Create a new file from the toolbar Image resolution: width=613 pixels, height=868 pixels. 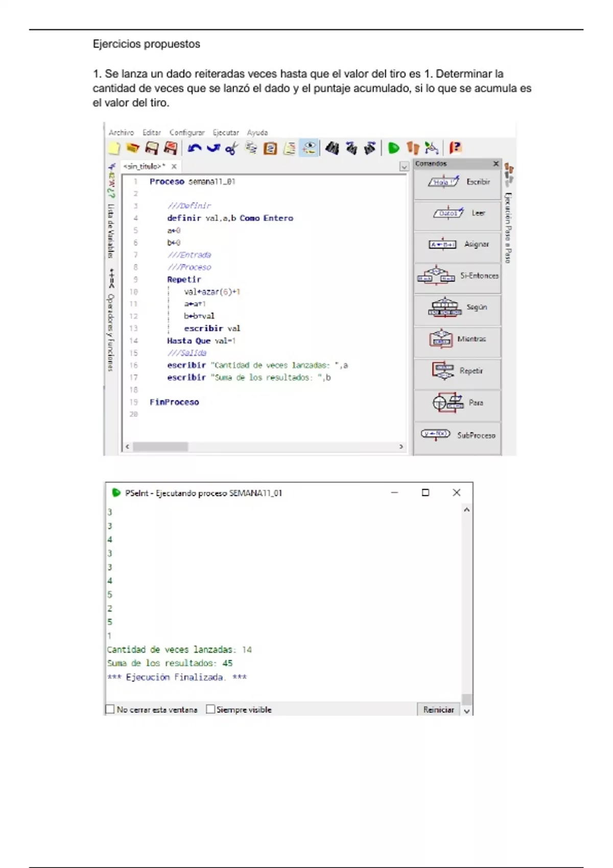[114, 148]
